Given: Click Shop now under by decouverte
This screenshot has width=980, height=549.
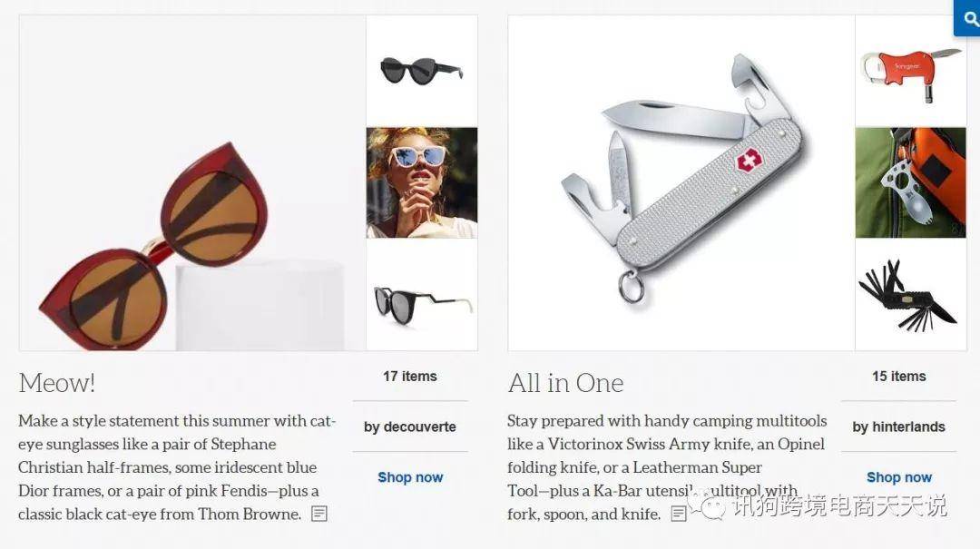Looking at the screenshot, I should click(x=410, y=477).
